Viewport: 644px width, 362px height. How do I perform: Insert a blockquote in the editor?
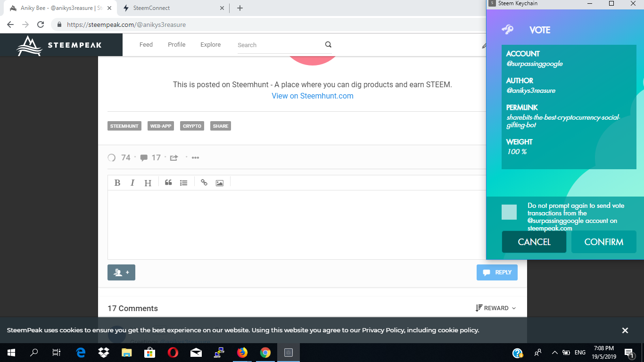coord(168,183)
